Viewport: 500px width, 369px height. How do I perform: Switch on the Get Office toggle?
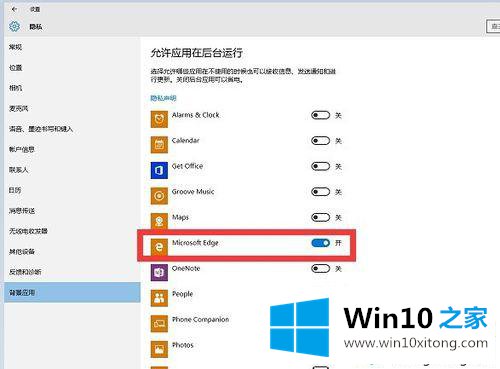tap(320, 166)
